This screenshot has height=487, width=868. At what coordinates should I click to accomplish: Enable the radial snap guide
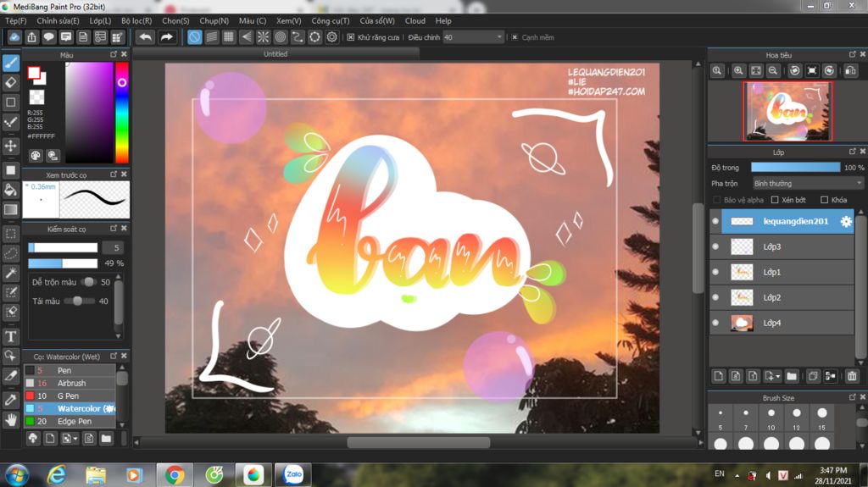click(263, 37)
